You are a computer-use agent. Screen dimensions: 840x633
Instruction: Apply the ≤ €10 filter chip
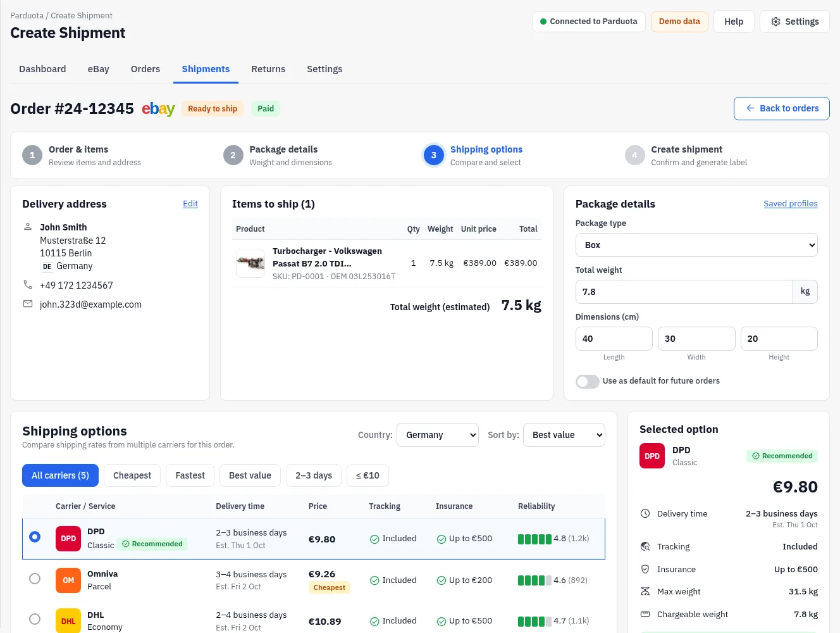pyautogui.click(x=367, y=475)
